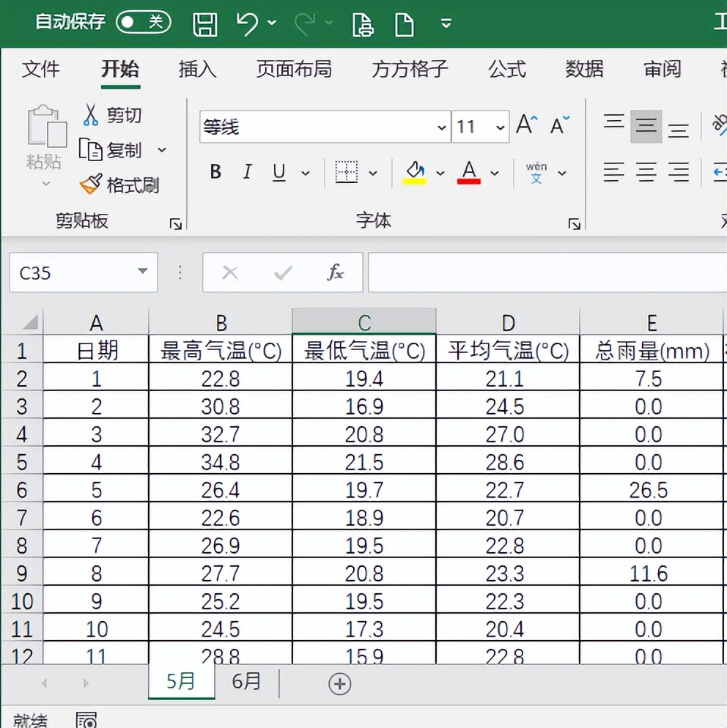Apply bold formatting with the B icon
Image resolution: width=727 pixels, height=728 pixels.
coord(214,172)
